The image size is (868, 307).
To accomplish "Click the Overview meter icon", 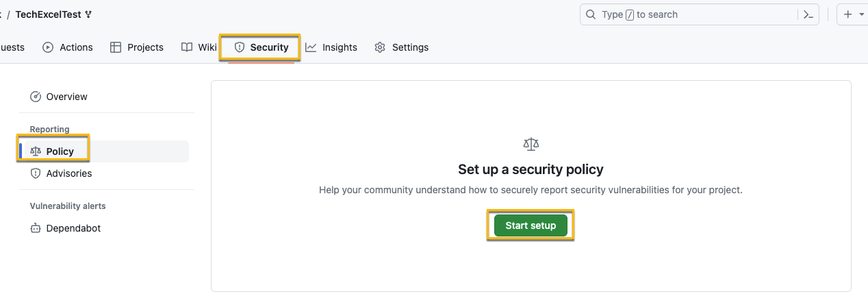I will pos(36,97).
